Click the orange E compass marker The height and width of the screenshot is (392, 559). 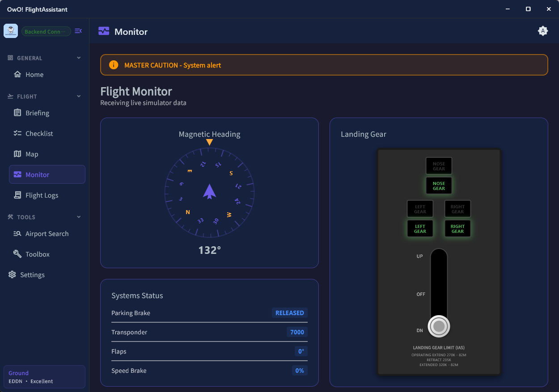pyautogui.click(x=190, y=171)
